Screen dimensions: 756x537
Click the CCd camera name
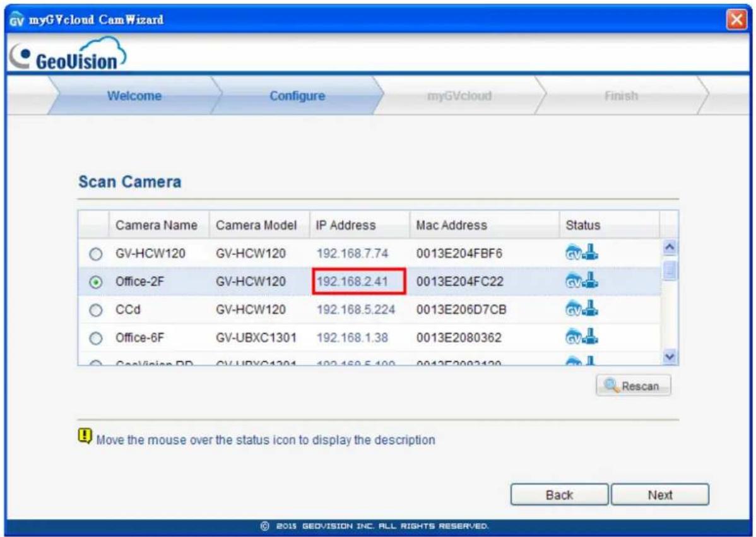127,309
